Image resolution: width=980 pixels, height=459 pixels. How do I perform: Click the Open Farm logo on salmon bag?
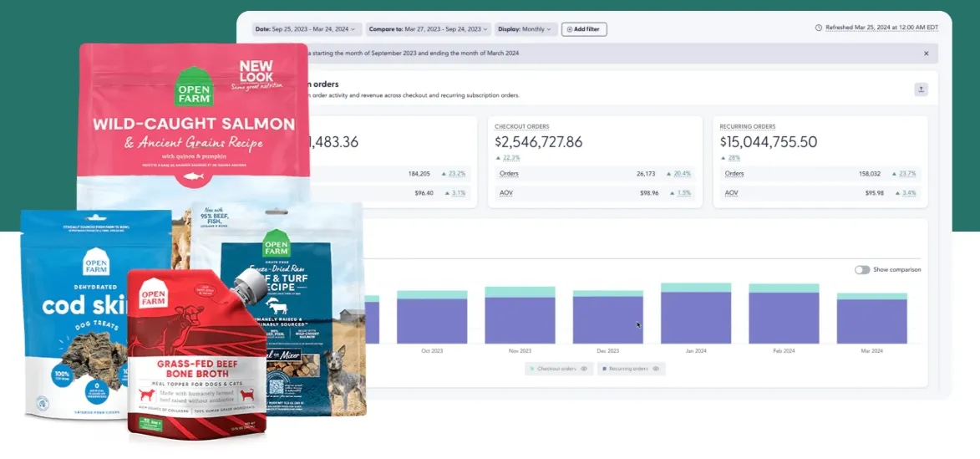pyautogui.click(x=194, y=85)
